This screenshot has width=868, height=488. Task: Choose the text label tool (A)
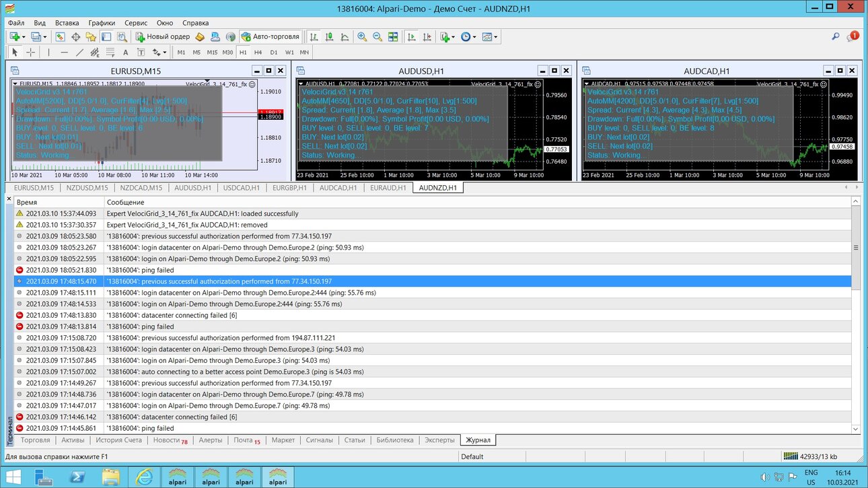[x=126, y=53]
